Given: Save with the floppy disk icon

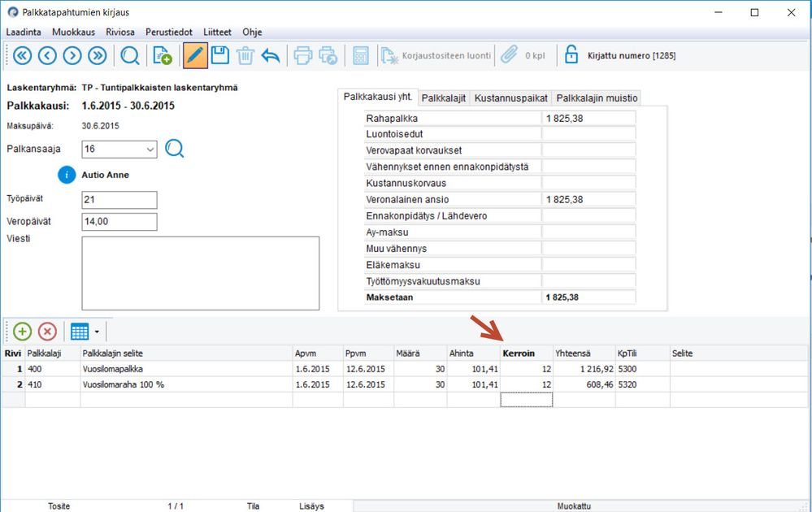Looking at the screenshot, I should [x=220, y=55].
